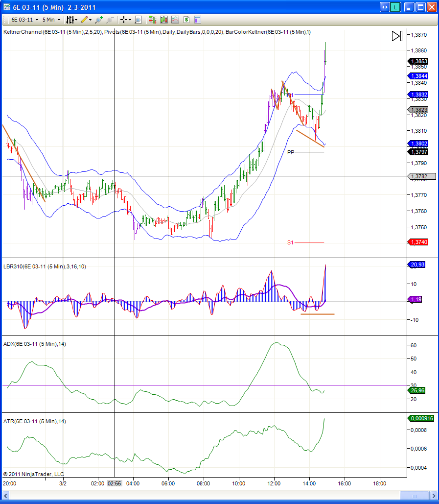Open the crosshair cursor type dropdown

coord(126,20)
